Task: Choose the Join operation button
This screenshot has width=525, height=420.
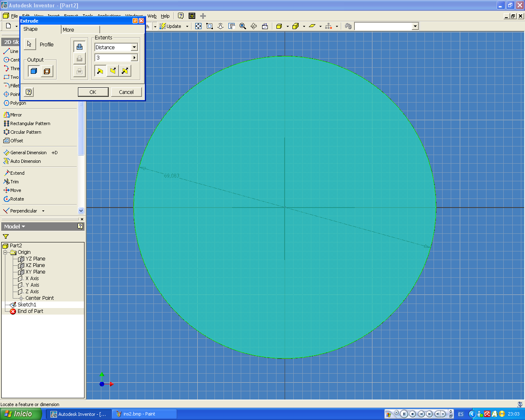Action: [80, 46]
